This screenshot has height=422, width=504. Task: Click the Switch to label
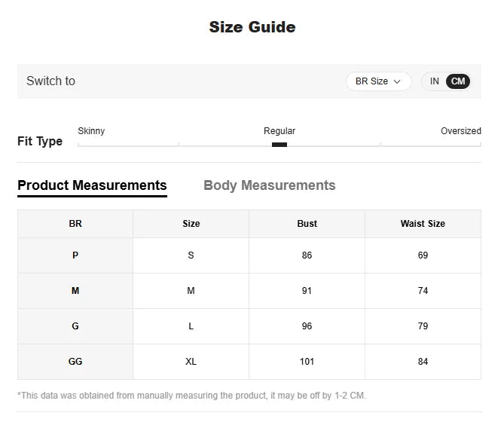click(50, 81)
